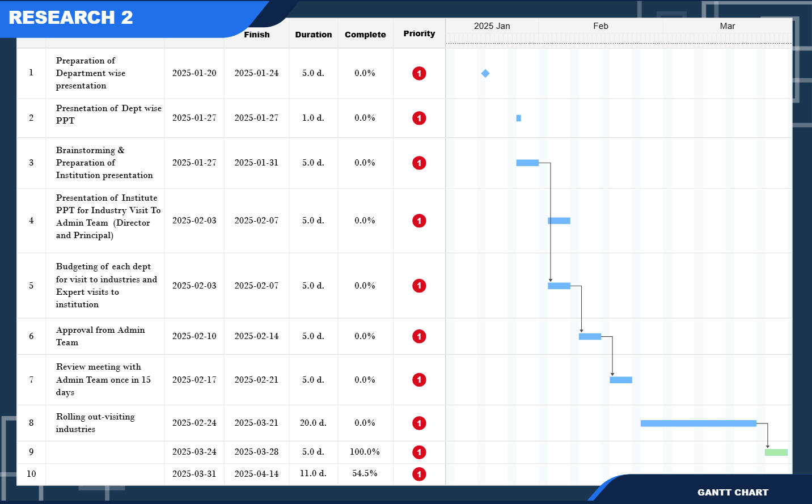This screenshot has width=812, height=504.
Task: Select the Feb month label in timeline
Action: click(600, 26)
